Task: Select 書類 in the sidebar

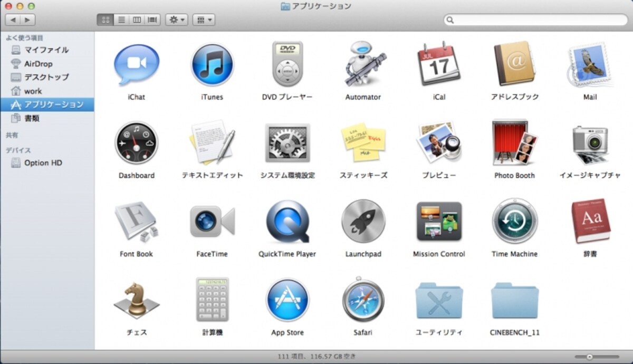Action: click(47, 118)
